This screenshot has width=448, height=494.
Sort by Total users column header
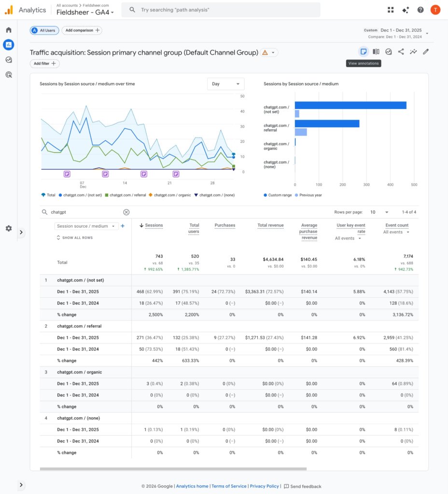click(194, 228)
